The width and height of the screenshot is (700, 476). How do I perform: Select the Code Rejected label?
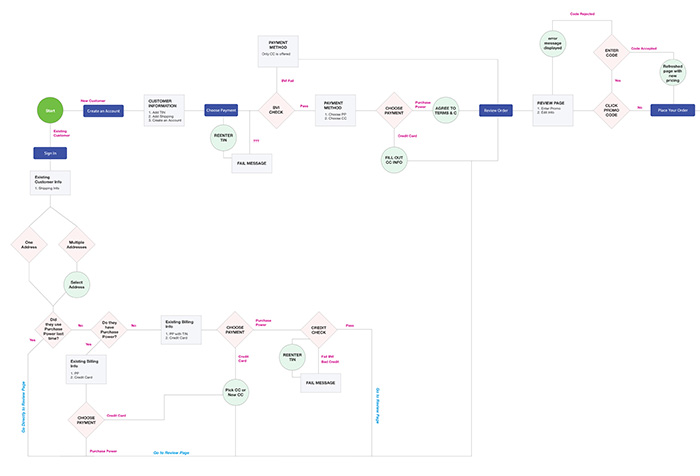pyautogui.click(x=582, y=14)
